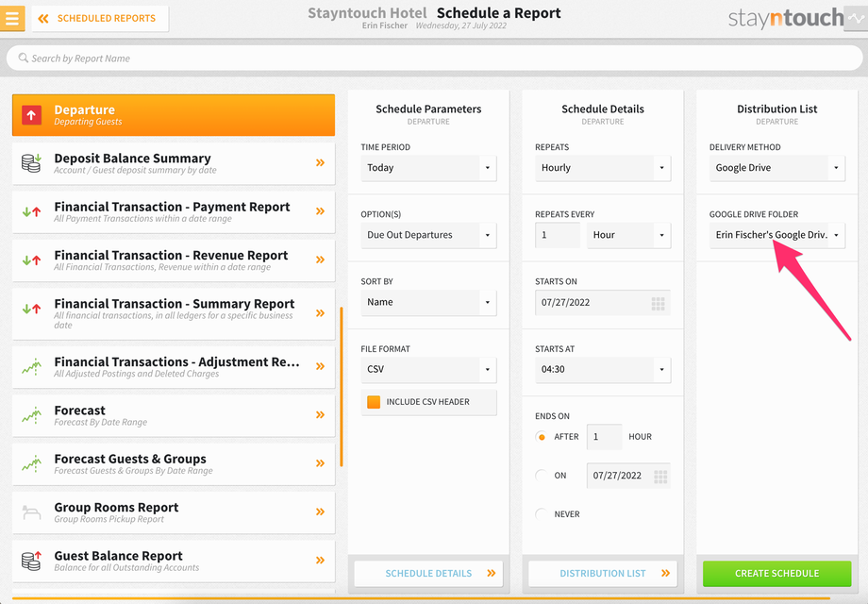
Task: Click the Forecast Guests & Groups chart icon
Action: (x=31, y=464)
